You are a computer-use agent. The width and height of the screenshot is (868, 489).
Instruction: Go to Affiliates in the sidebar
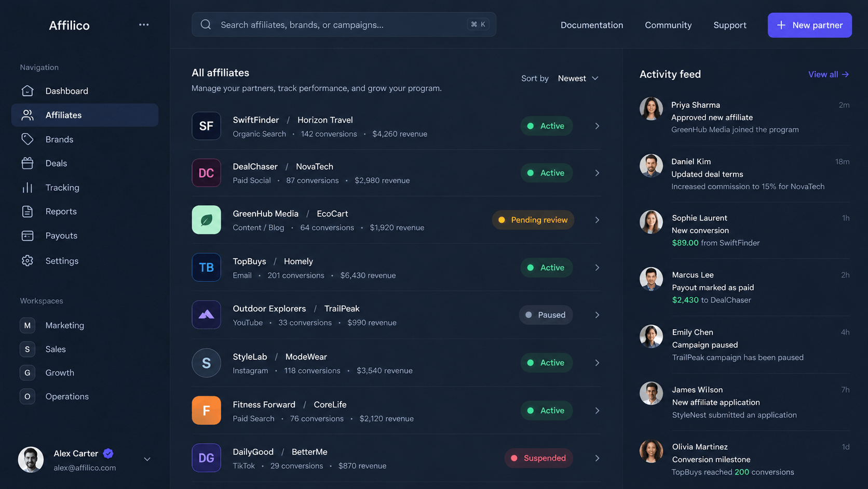[85, 115]
